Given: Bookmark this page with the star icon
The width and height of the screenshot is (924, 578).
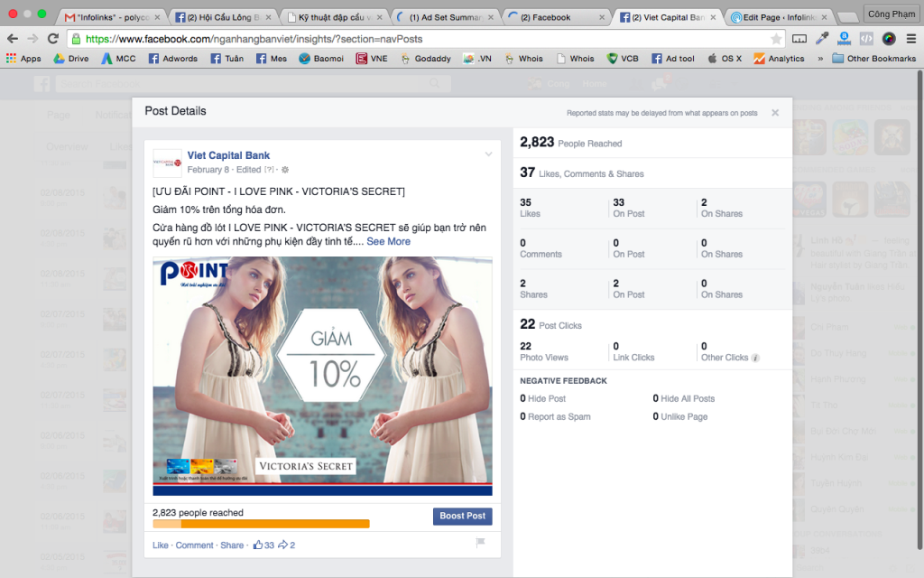Looking at the screenshot, I should pyautogui.click(x=776, y=39).
